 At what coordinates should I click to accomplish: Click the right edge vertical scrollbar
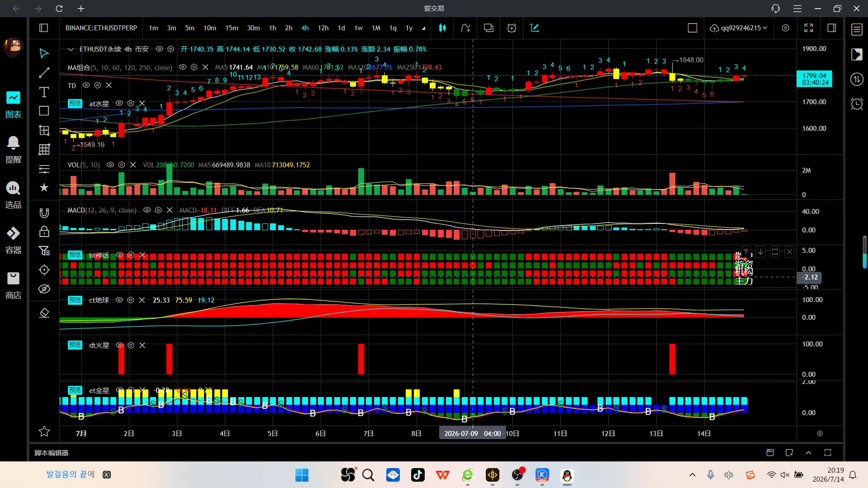click(x=864, y=251)
